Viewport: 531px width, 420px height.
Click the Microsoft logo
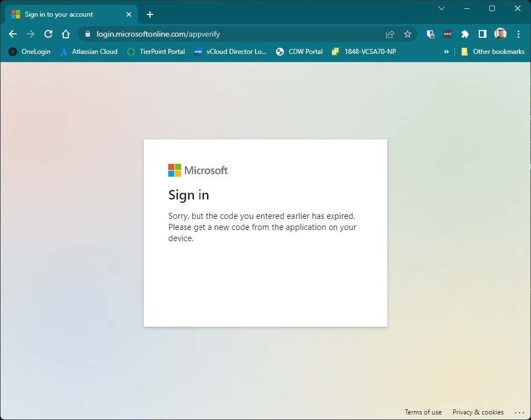click(198, 170)
